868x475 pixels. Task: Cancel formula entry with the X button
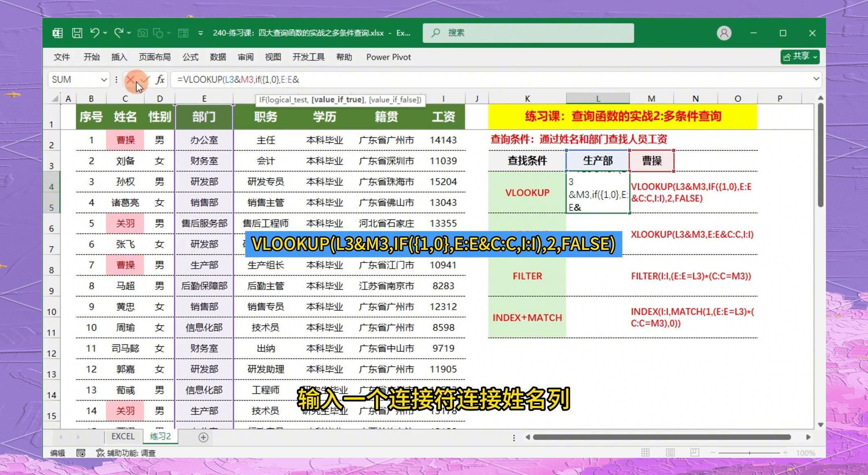click(130, 79)
